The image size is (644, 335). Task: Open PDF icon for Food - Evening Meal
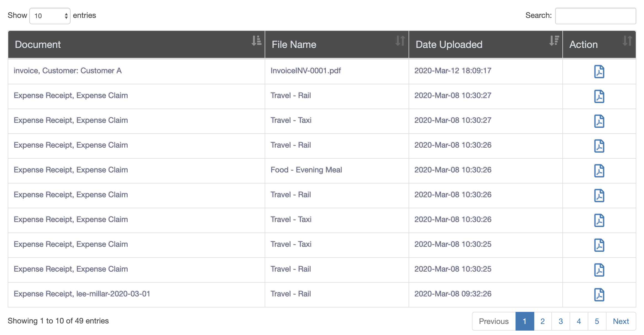point(599,171)
